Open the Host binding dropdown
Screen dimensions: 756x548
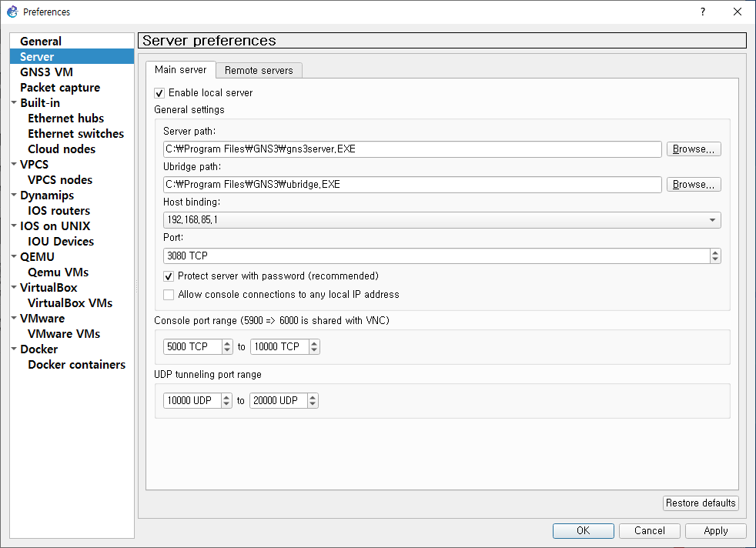(442, 220)
